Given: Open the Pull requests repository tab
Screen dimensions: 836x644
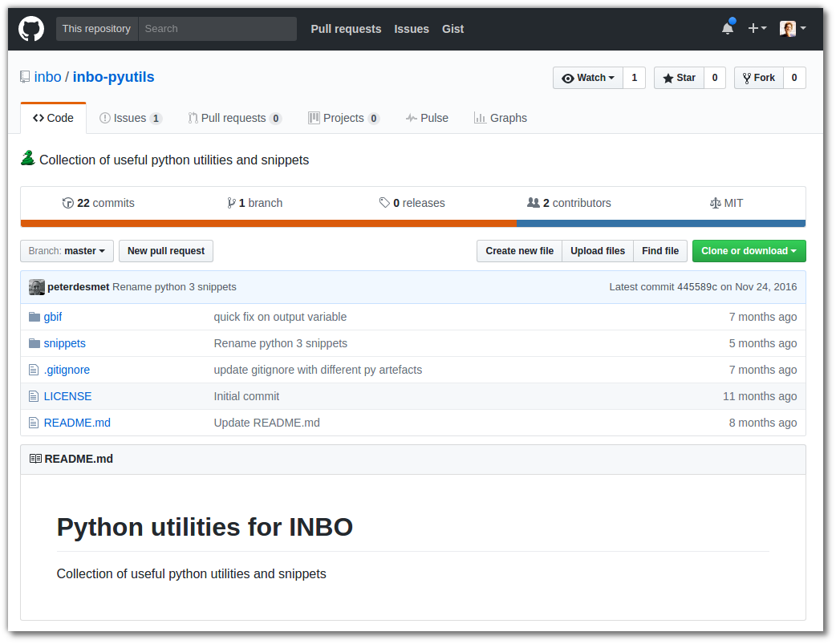Looking at the screenshot, I should [x=234, y=118].
